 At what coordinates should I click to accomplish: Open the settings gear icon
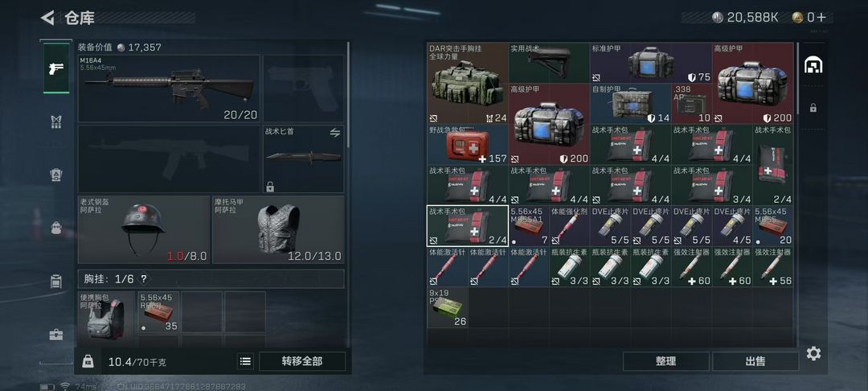813,353
